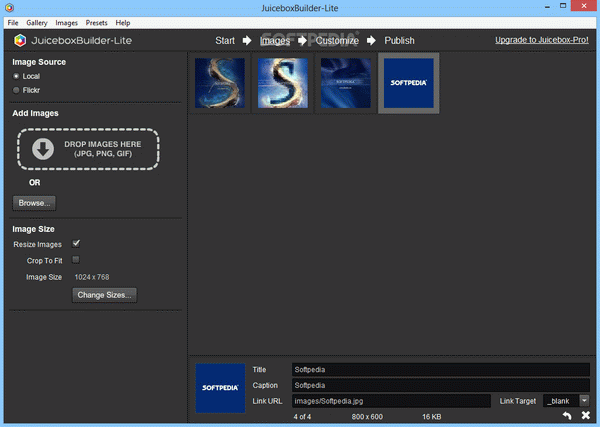Image resolution: width=600 pixels, height=427 pixels.
Task: Select the Local image source radio button
Action: click(16, 76)
